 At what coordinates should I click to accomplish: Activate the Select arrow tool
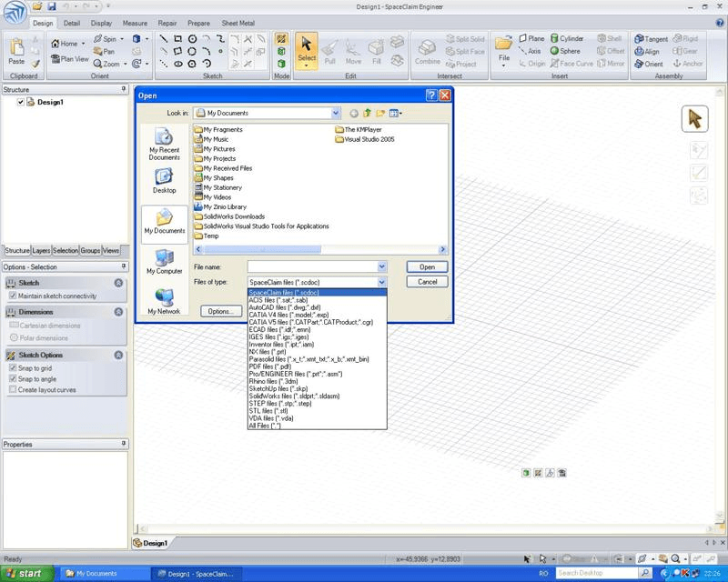pos(307,51)
